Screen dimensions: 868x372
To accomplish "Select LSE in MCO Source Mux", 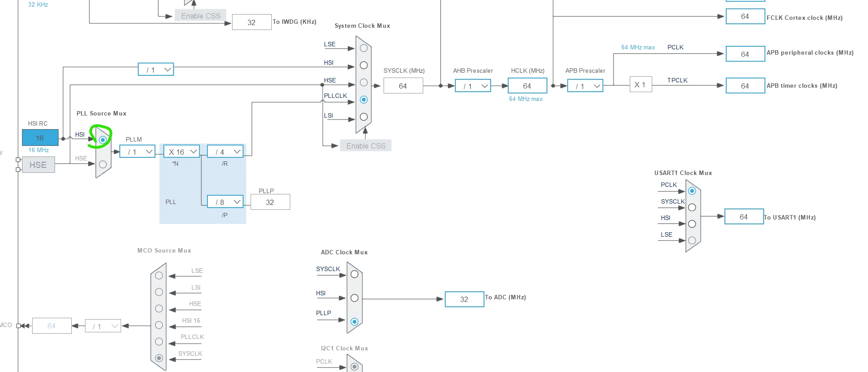I will 159,275.
